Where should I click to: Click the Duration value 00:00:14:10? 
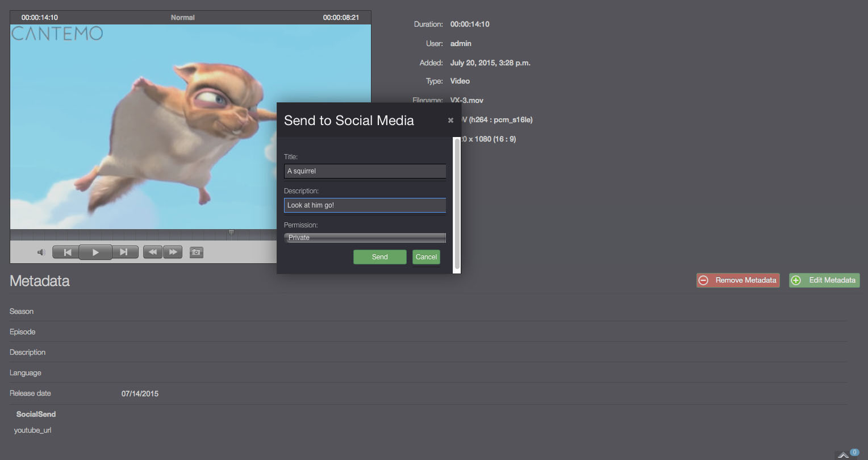[x=470, y=24]
